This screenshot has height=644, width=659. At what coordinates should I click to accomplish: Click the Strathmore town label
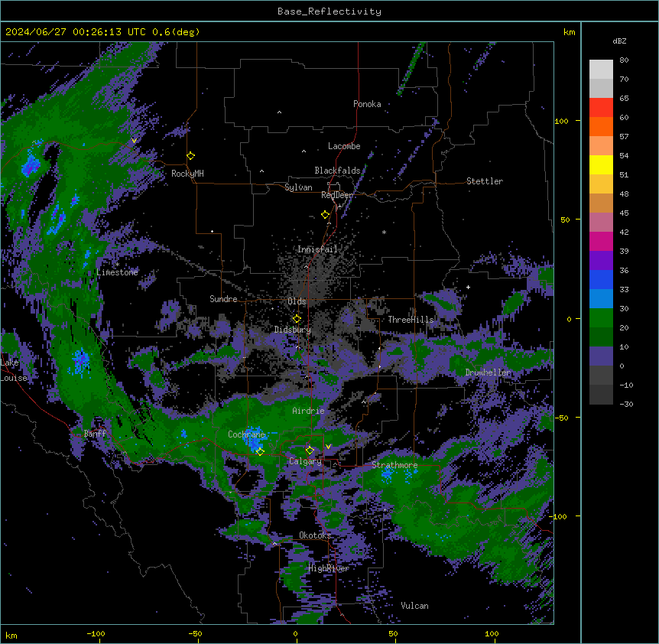pyautogui.click(x=394, y=465)
